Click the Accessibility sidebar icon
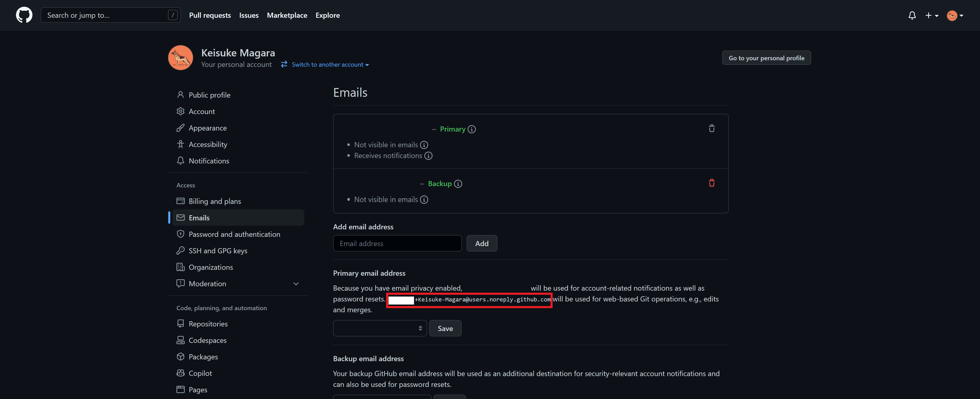This screenshot has height=399, width=980. [181, 144]
